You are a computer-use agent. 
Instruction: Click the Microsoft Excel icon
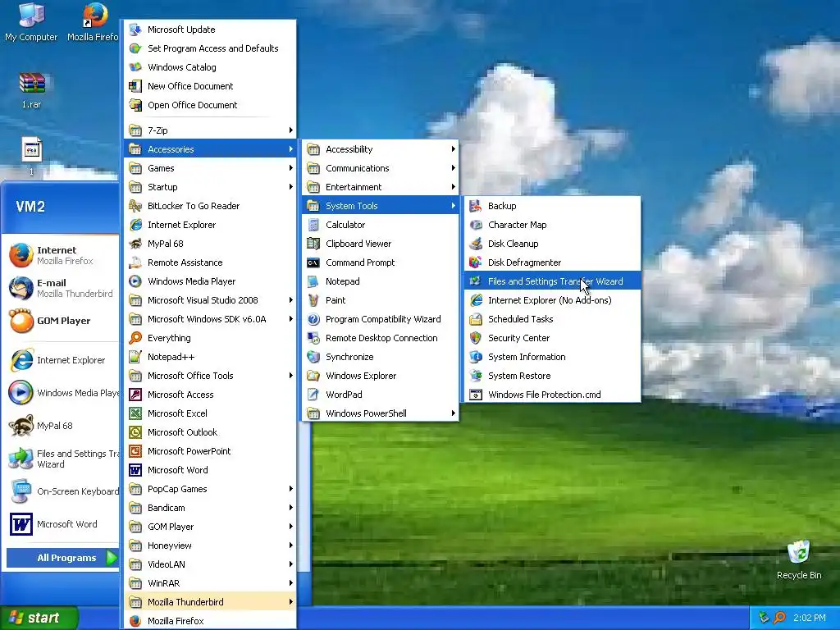(135, 413)
